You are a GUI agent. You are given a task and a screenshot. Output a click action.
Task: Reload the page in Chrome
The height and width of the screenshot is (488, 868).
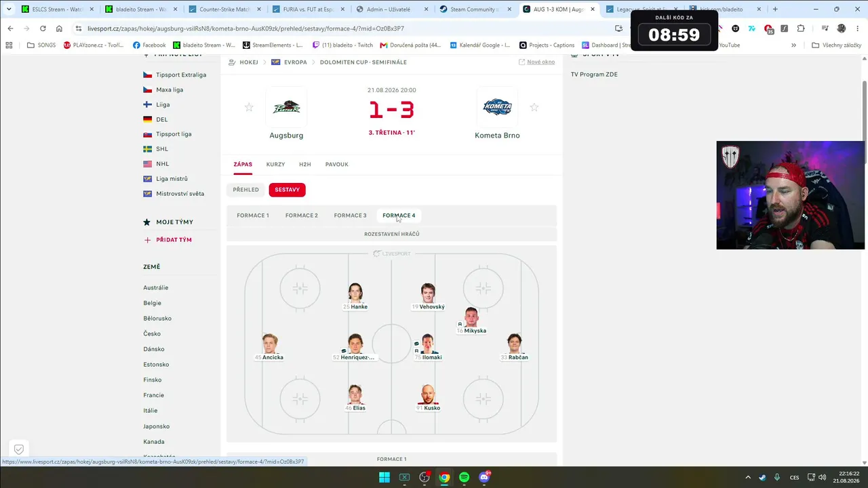(43, 28)
